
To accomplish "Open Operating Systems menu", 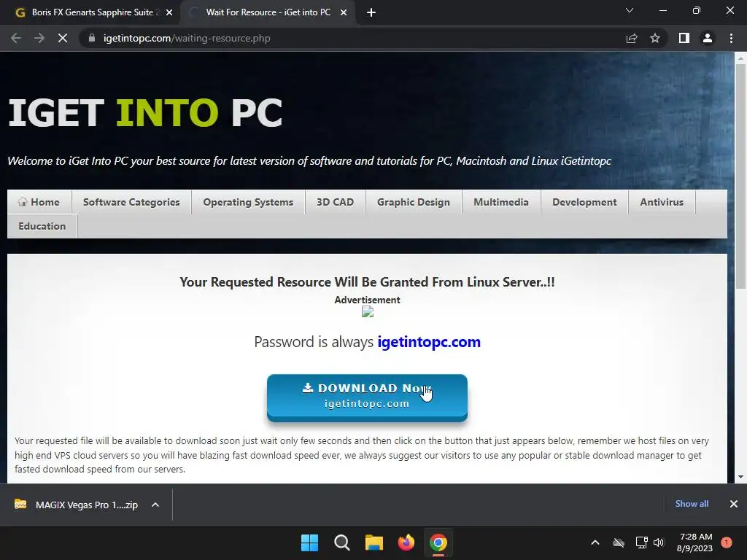I will pyautogui.click(x=248, y=202).
